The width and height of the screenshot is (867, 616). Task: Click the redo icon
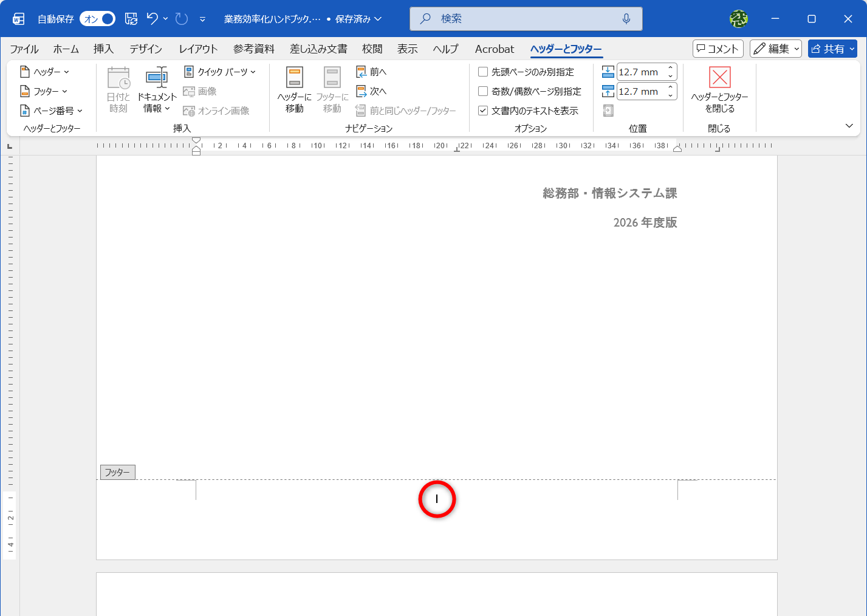tap(182, 19)
